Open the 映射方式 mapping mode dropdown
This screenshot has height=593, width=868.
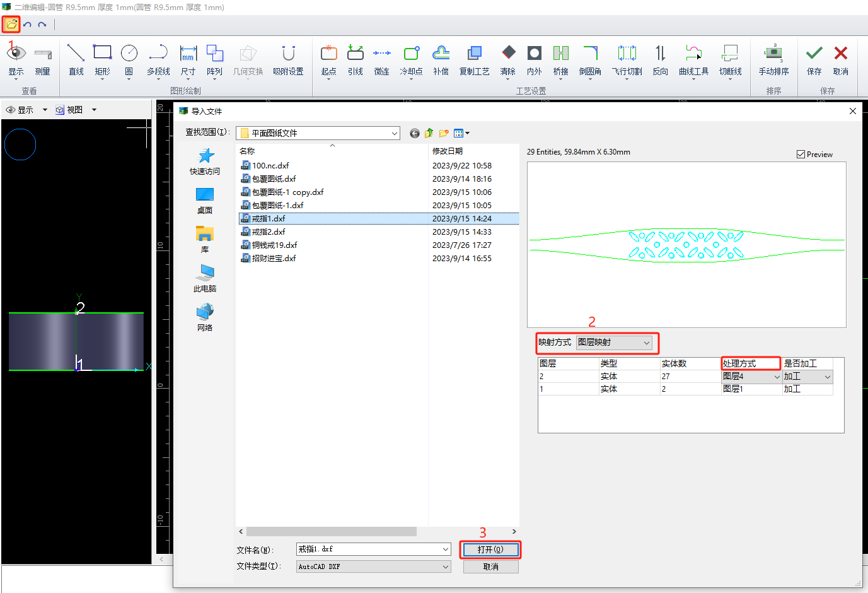pos(647,343)
